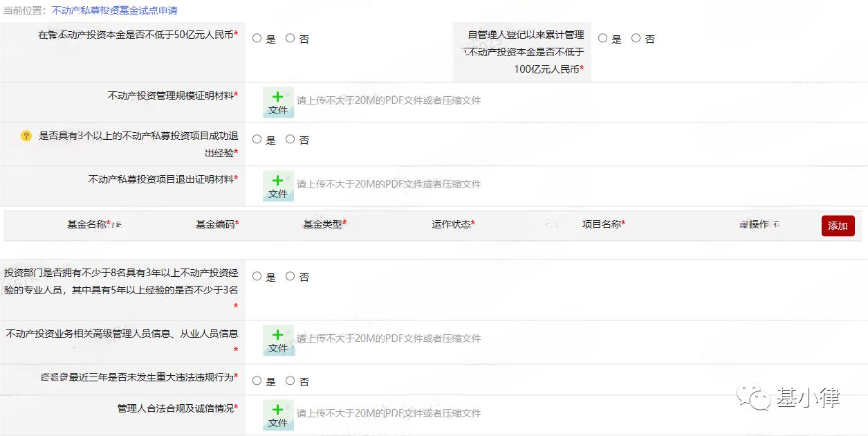Select 是 for 管理人最近三年未发生重大违法违规行为
Screen dimensions: 868x436
point(256,380)
